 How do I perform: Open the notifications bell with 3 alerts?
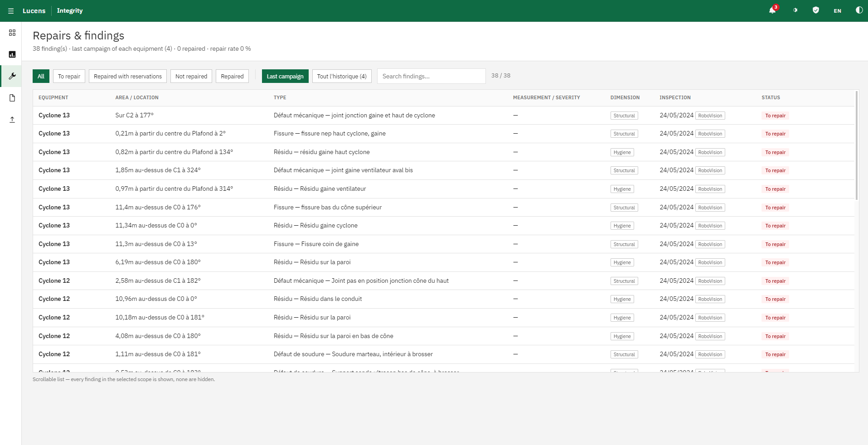point(772,10)
